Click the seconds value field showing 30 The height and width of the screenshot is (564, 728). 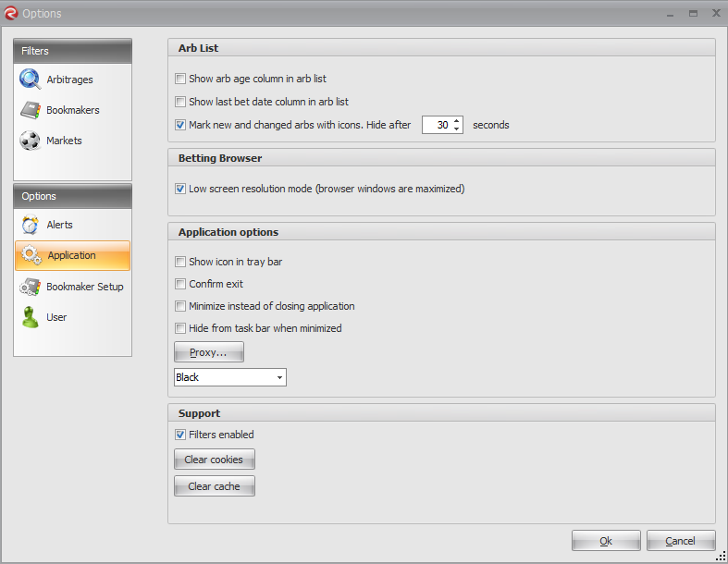(x=437, y=125)
